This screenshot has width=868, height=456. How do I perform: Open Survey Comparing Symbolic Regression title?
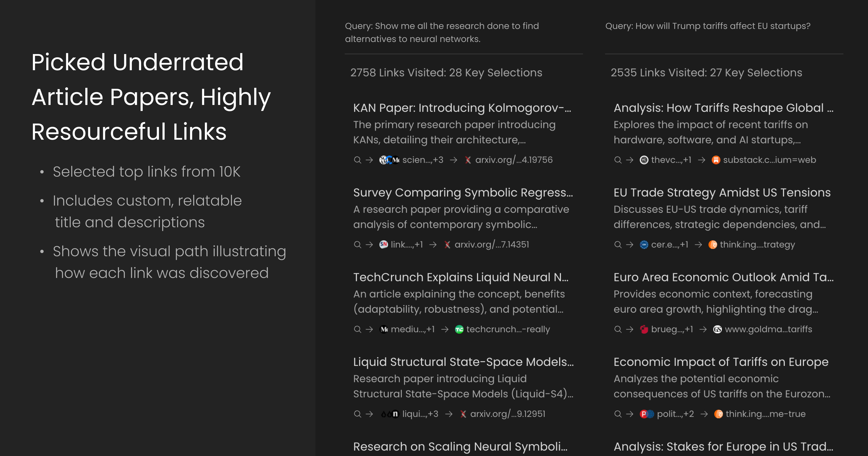[x=463, y=193]
